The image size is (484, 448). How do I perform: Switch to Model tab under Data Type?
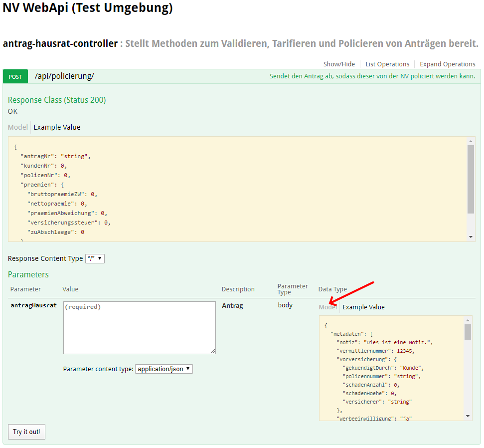[x=327, y=307]
